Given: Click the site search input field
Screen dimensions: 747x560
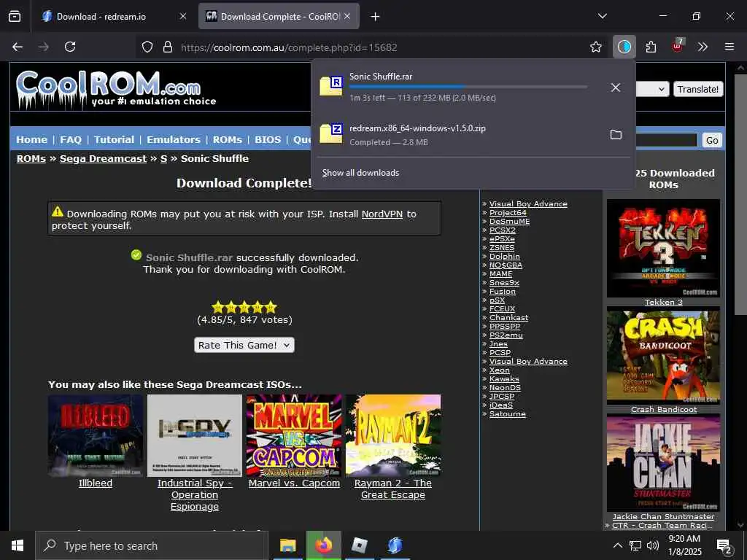Looking at the screenshot, I should tap(667, 141).
